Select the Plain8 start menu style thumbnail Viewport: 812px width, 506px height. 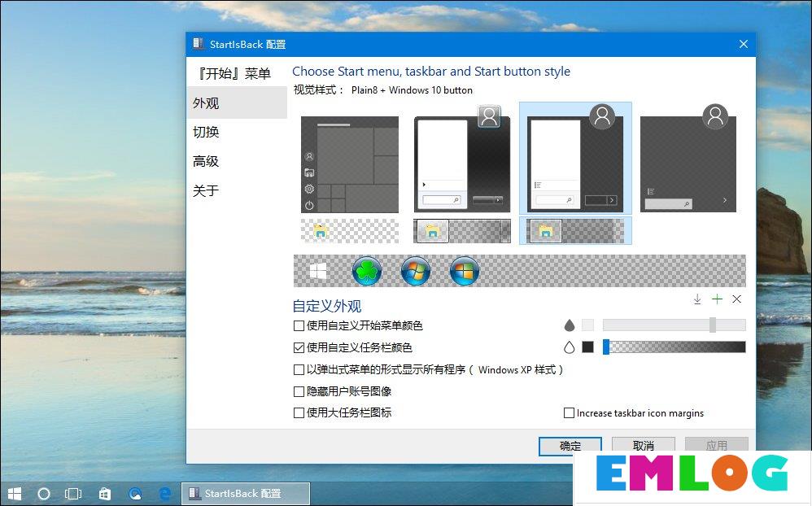pos(575,159)
